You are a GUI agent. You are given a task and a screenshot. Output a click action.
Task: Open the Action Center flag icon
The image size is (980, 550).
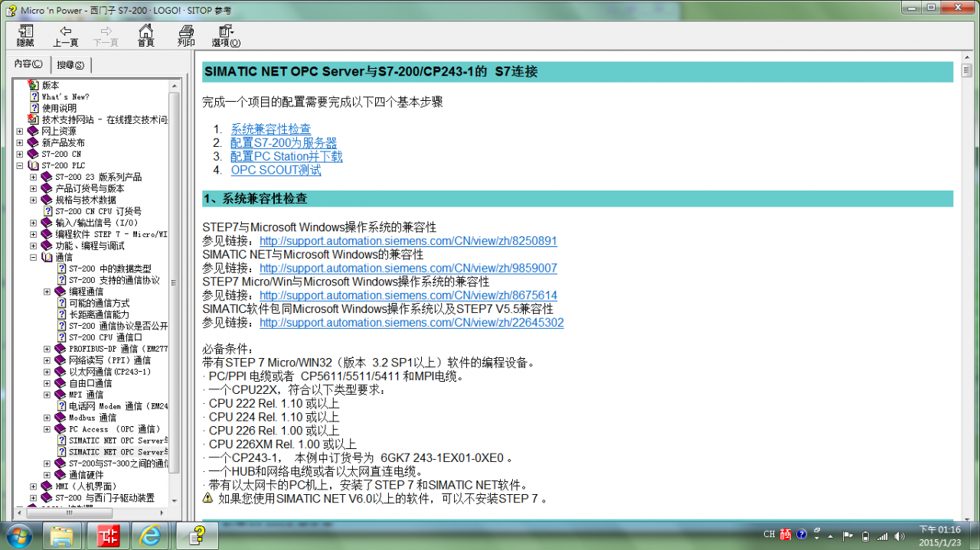coord(848,535)
